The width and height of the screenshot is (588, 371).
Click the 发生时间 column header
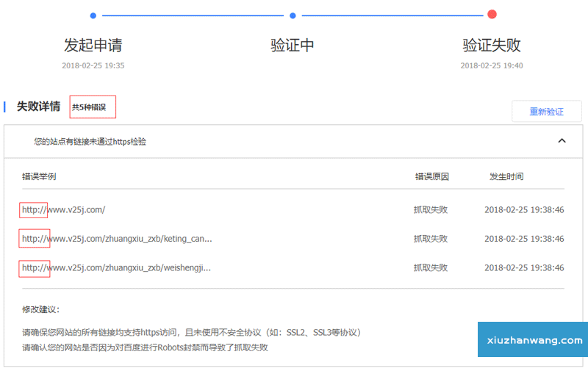[x=506, y=176]
